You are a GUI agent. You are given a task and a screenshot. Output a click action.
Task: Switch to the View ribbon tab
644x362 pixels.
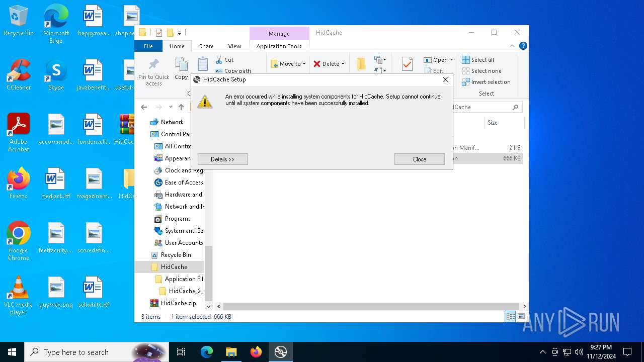point(234,46)
